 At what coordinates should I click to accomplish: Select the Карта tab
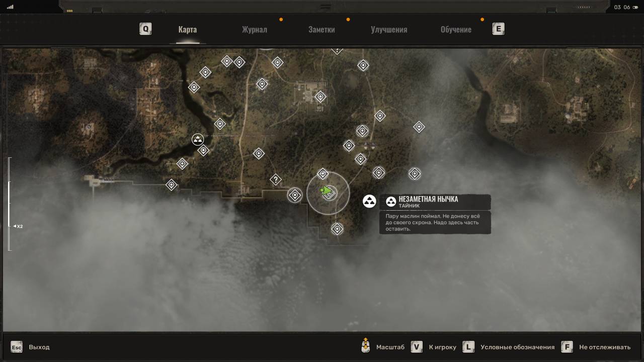(187, 29)
